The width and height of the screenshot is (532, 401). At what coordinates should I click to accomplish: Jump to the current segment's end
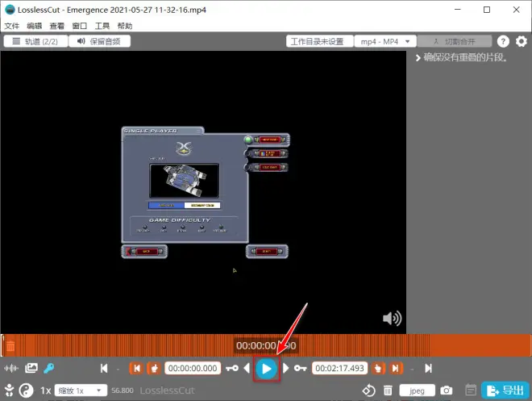(x=396, y=369)
